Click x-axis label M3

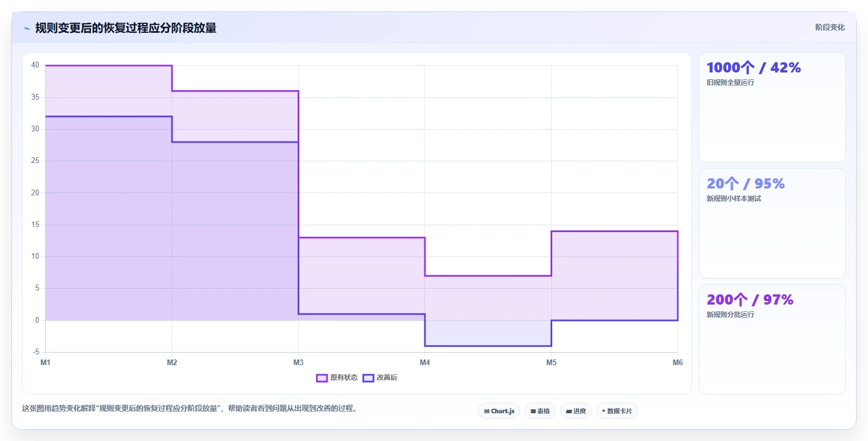298,362
